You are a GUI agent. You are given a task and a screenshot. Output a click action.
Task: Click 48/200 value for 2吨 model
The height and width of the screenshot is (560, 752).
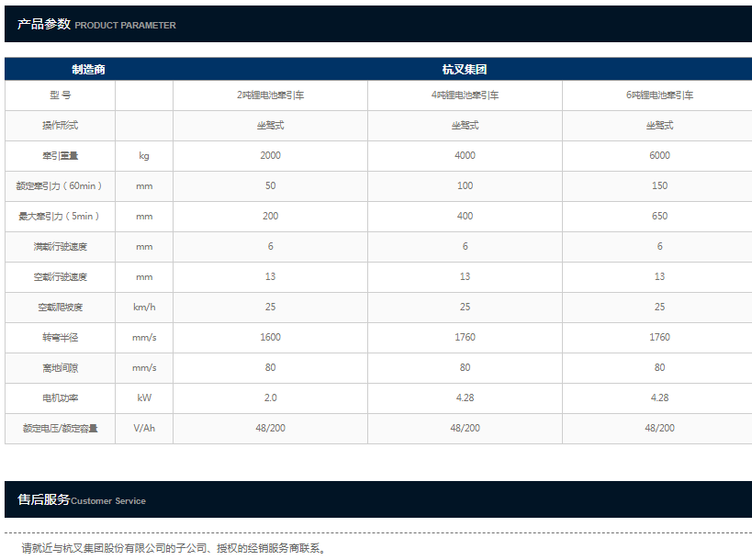pos(271,428)
